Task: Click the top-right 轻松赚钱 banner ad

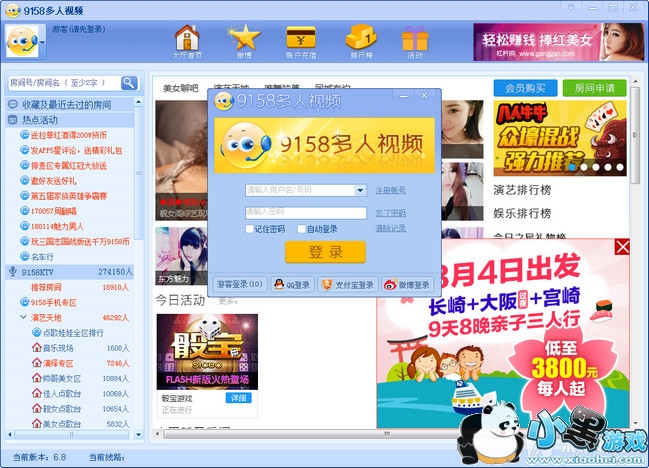Action: point(558,42)
